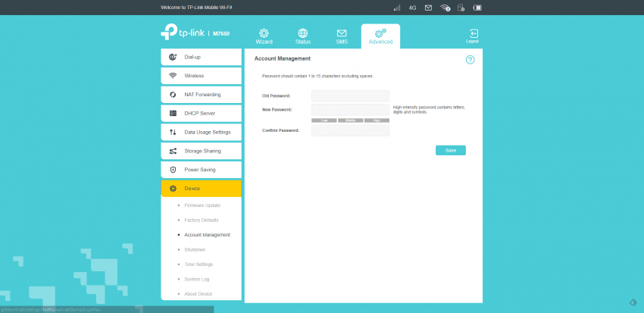Click the Middle password strength indicator
Screen dimensions: 644x313
pyautogui.click(x=350, y=121)
